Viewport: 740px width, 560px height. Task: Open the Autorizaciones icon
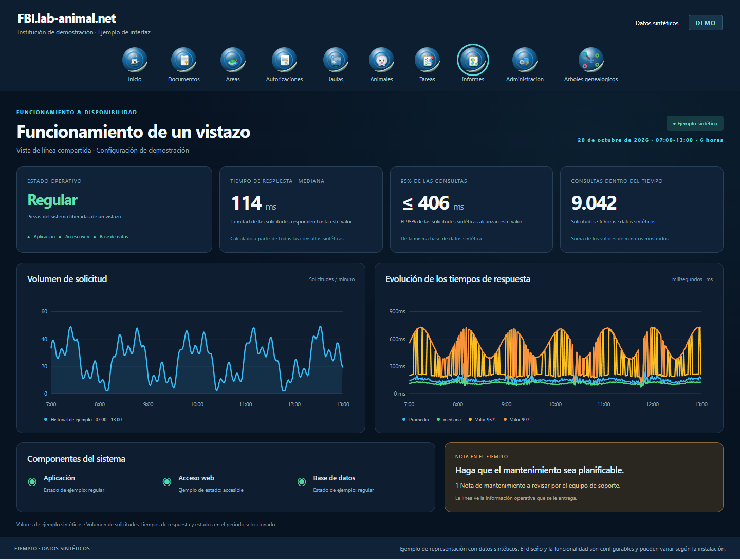tap(284, 60)
